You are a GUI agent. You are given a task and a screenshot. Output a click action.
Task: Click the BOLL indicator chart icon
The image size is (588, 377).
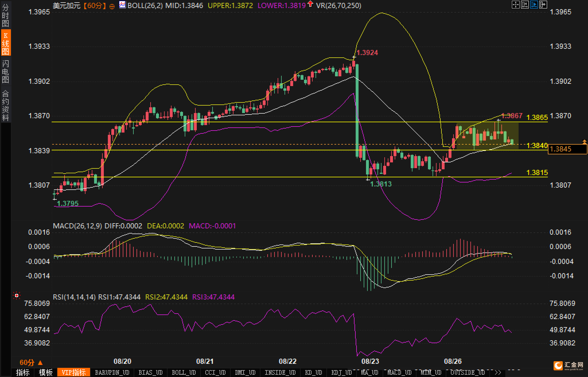[x=122, y=5]
